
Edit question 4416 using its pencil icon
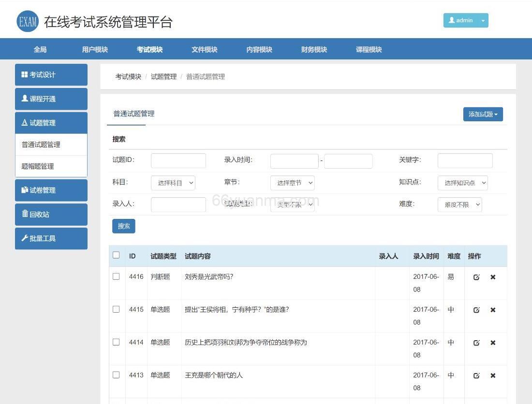(x=476, y=277)
